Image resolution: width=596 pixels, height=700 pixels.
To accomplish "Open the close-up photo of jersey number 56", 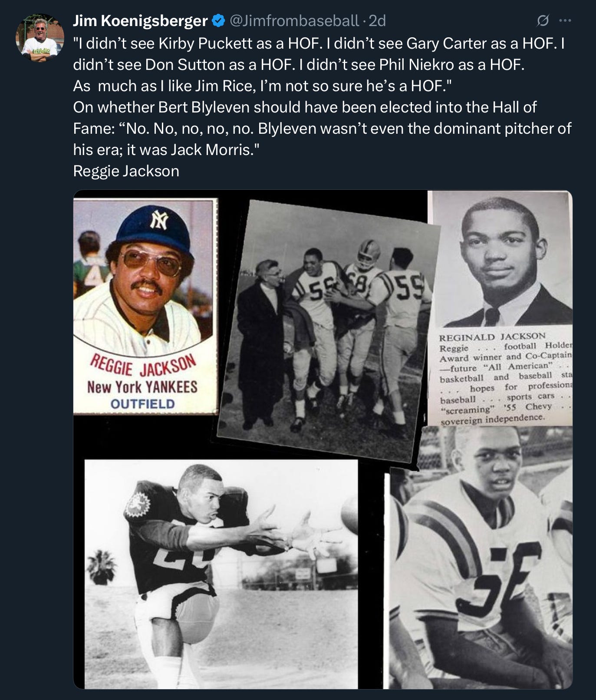I will pyautogui.click(x=481, y=558).
